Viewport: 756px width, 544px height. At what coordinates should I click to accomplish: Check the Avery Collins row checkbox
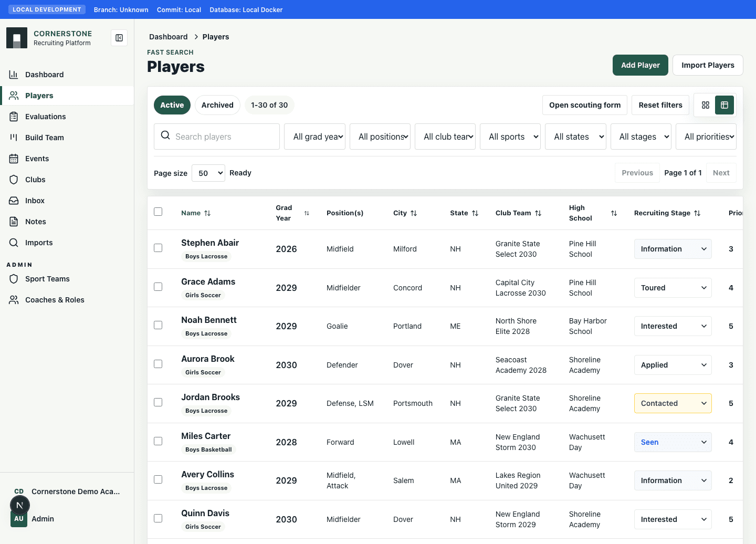(158, 479)
